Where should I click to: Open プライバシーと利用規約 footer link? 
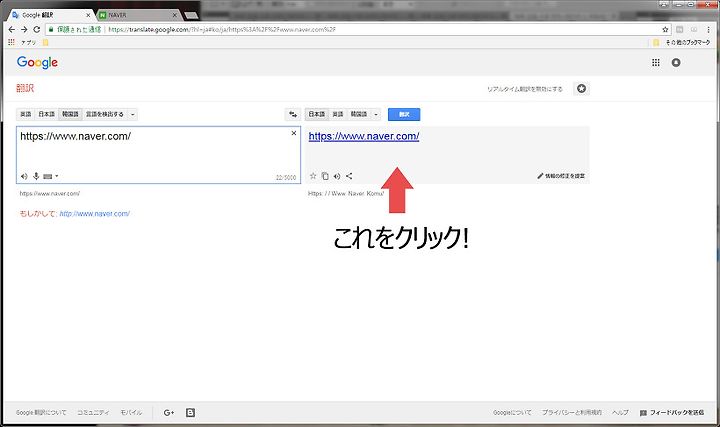[572, 413]
